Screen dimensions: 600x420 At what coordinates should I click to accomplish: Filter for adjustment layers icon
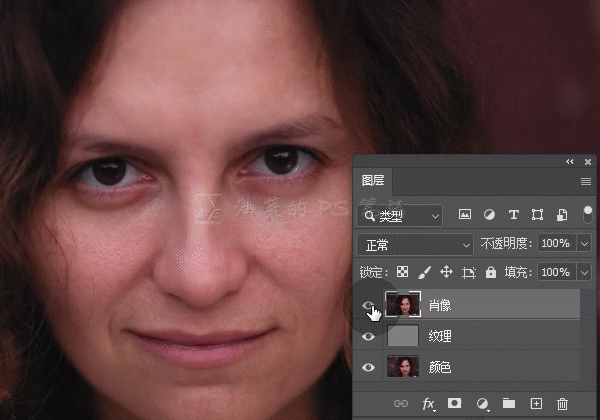pos(489,215)
